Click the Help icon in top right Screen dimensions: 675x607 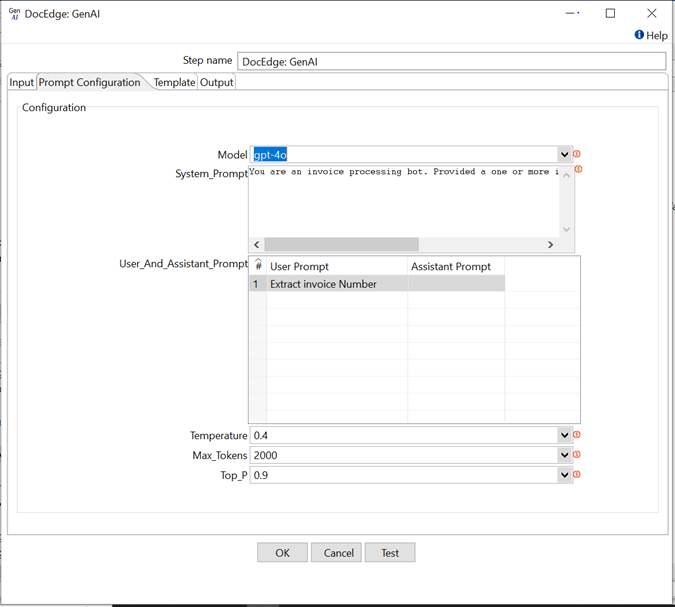[x=639, y=35]
